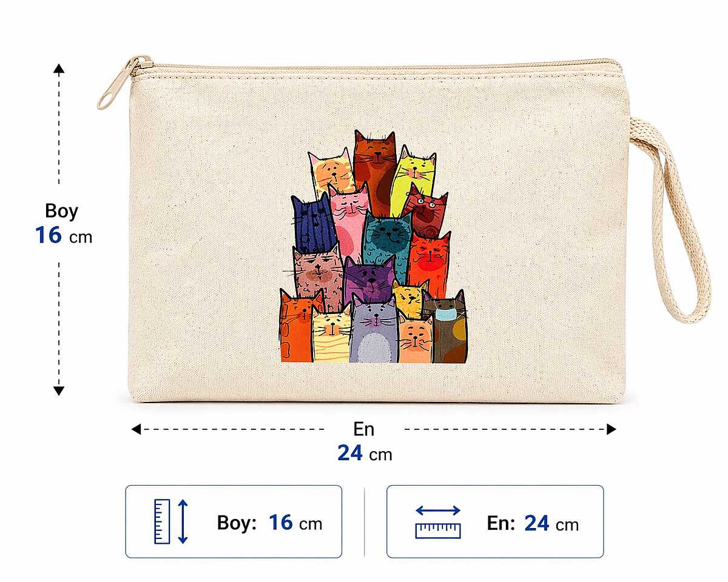Select the Boy: 16 cm box

[x=234, y=521]
